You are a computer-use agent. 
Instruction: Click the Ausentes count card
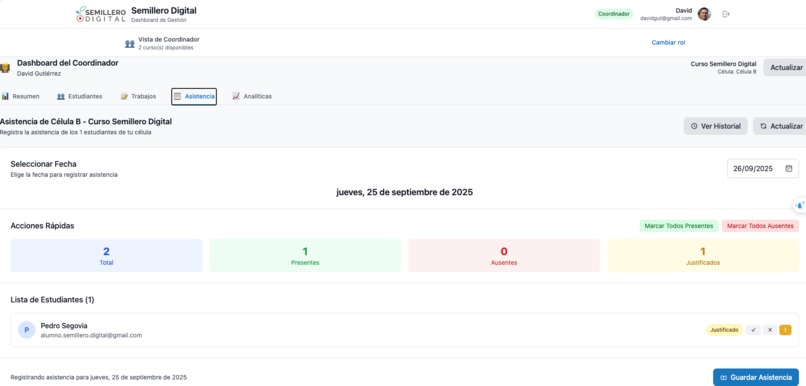[504, 255]
